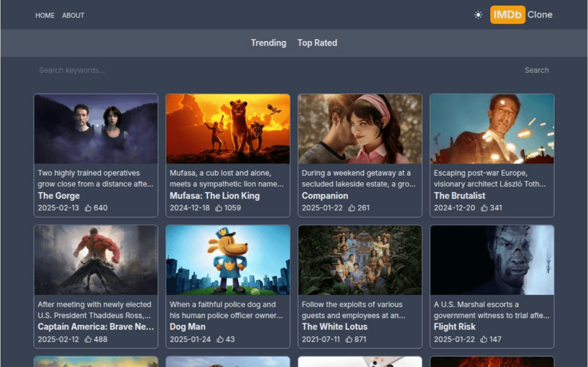The width and height of the screenshot is (588, 367).
Task: Toggle light mode with the sun icon
Action: (478, 15)
